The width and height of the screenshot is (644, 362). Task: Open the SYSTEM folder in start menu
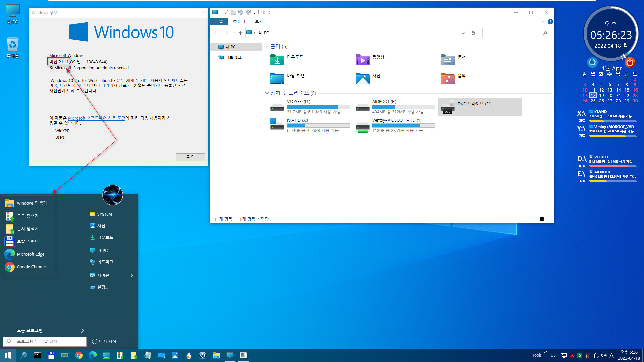pyautogui.click(x=101, y=214)
